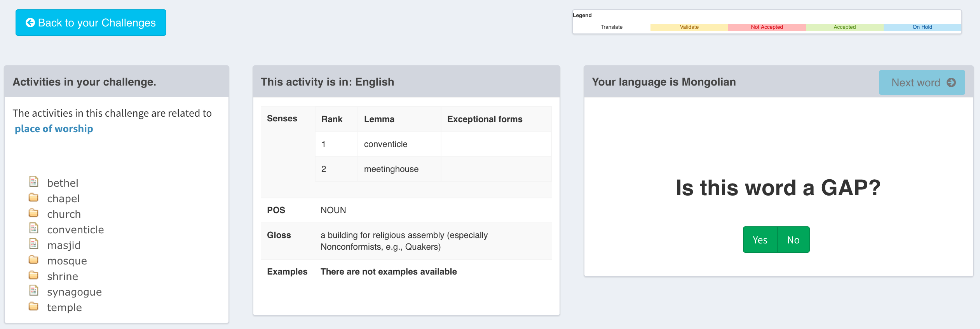Click the document icon beside conventicle
The width and height of the screenshot is (980, 329).
point(34,228)
